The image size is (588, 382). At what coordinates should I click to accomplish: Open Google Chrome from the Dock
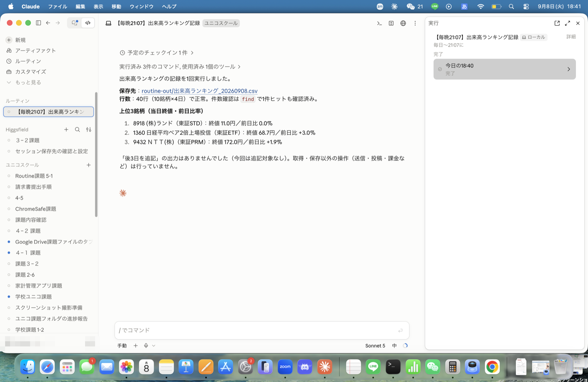click(x=492, y=367)
